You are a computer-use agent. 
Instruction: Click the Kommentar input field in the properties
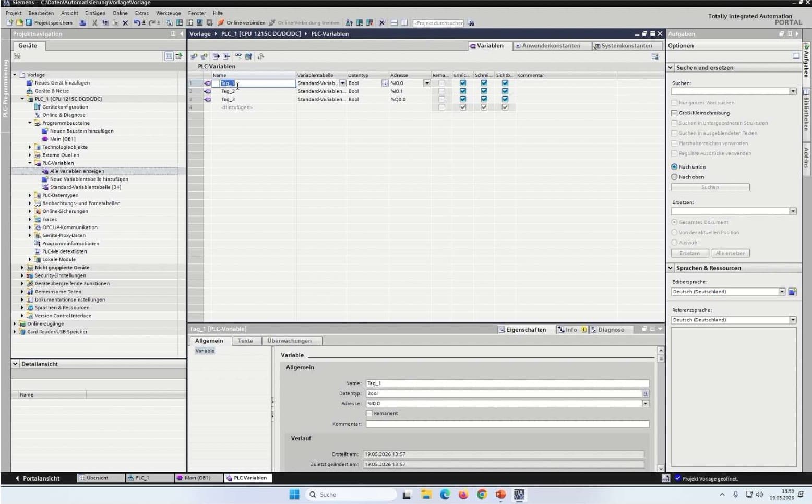[507, 424]
